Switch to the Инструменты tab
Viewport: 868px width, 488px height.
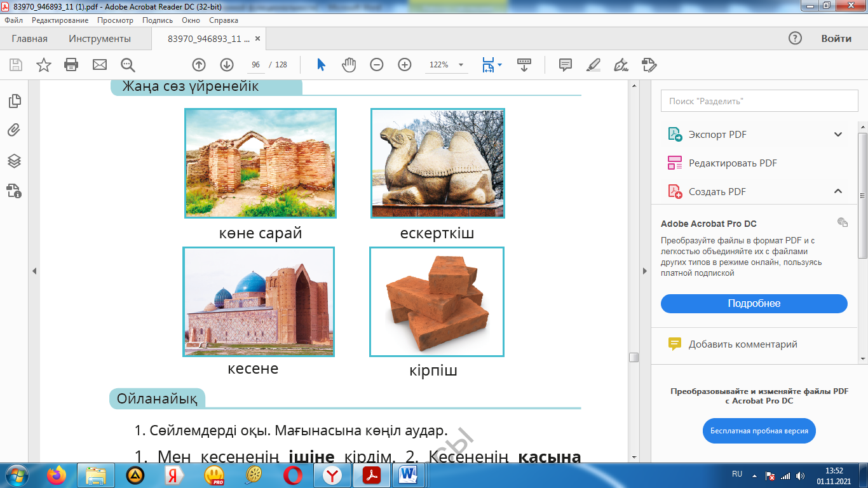click(100, 39)
